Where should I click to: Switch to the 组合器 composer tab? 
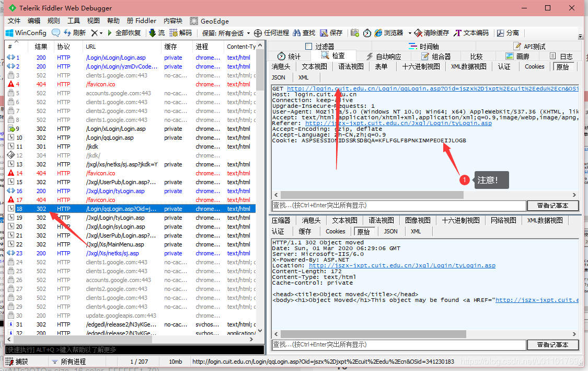(436, 57)
